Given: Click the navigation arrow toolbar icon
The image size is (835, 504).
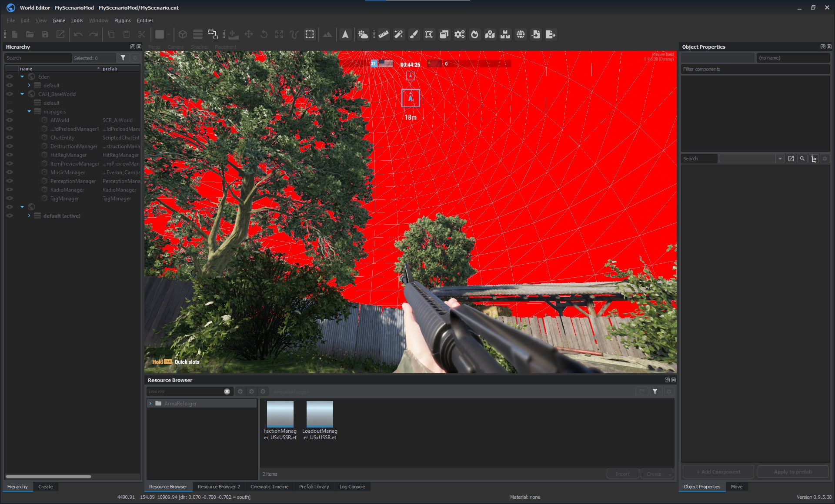Looking at the screenshot, I should (345, 35).
